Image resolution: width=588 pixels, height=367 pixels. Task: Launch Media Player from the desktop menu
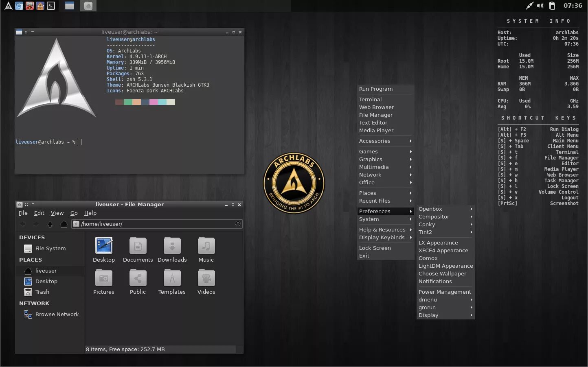tap(386, 130)
